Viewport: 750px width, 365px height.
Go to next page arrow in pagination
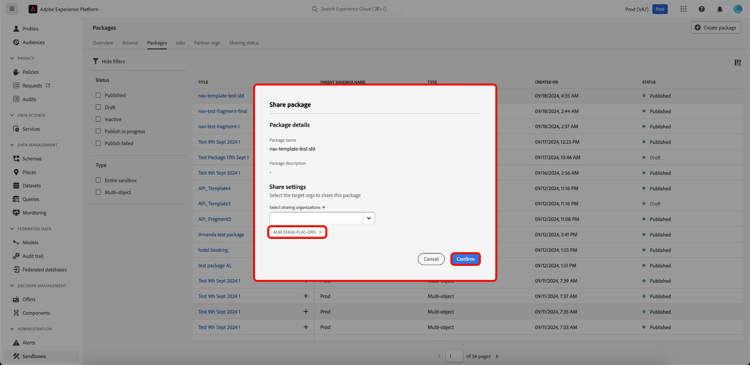pos(497,356)
